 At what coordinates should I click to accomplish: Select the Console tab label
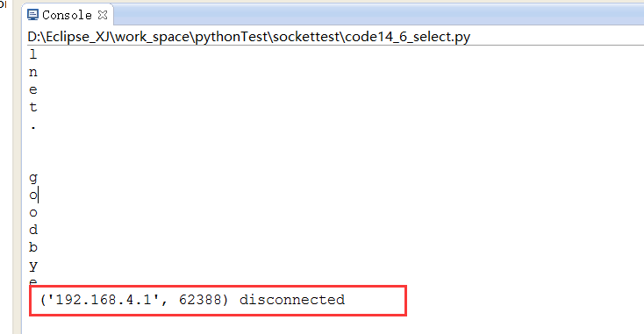tap(67, 15)
